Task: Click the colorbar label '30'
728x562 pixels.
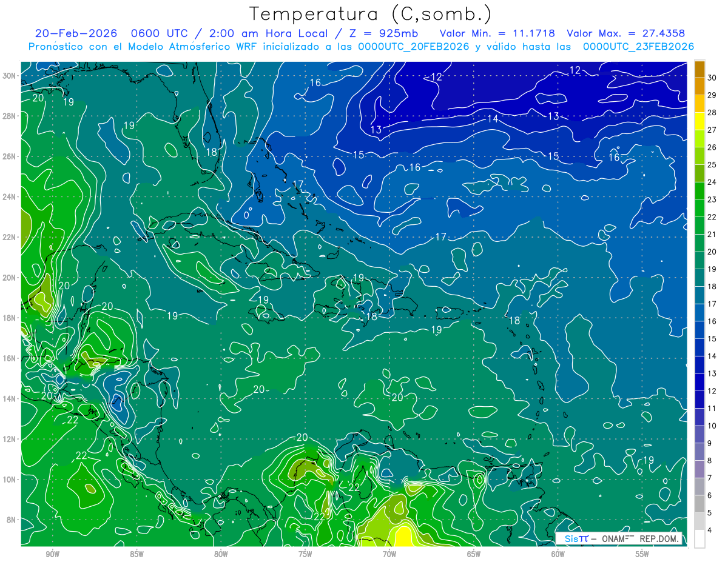Action: (x=712, y=78)
